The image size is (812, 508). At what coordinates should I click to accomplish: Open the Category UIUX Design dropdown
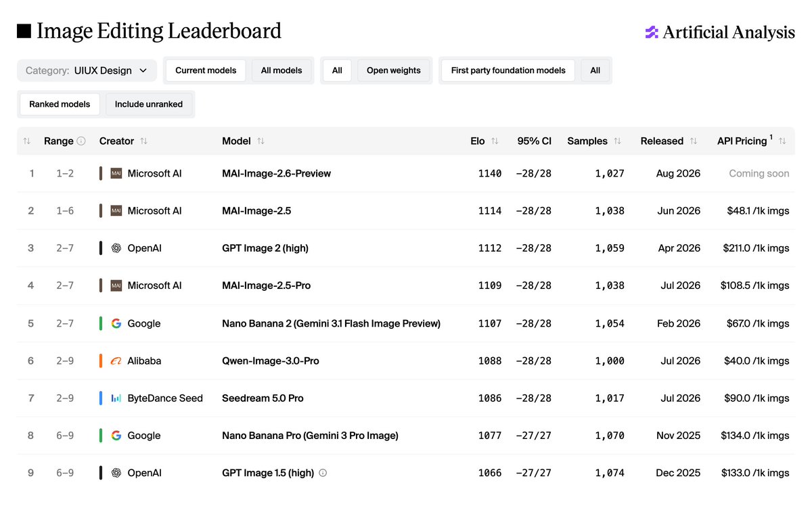tap(87, 70)
